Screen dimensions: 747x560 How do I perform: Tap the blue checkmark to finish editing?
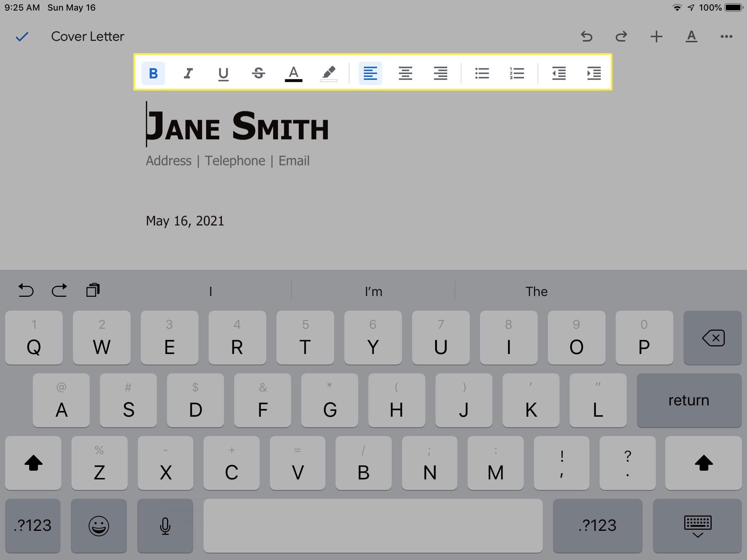[x=22, y=36]
